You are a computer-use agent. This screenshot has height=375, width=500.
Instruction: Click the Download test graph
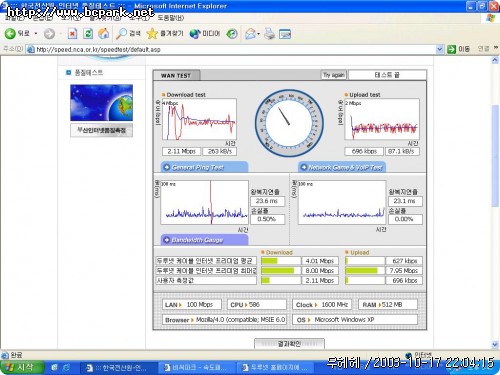tap(199, 119)
